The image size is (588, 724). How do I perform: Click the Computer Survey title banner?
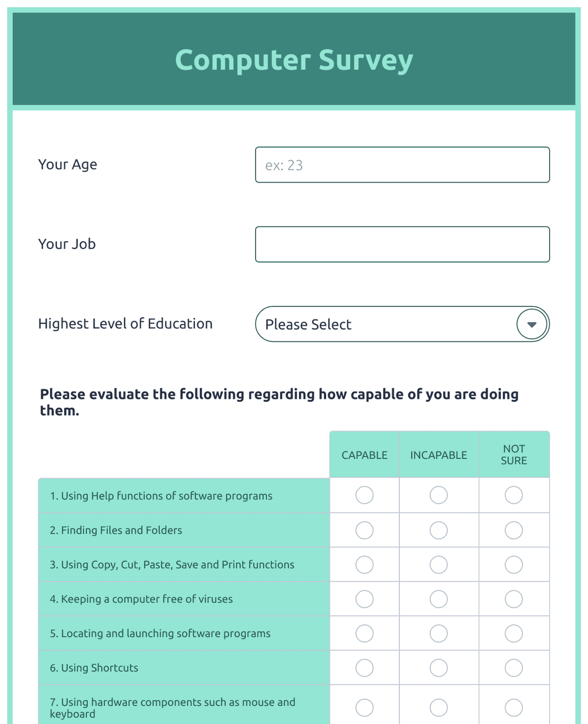[293, 59]
